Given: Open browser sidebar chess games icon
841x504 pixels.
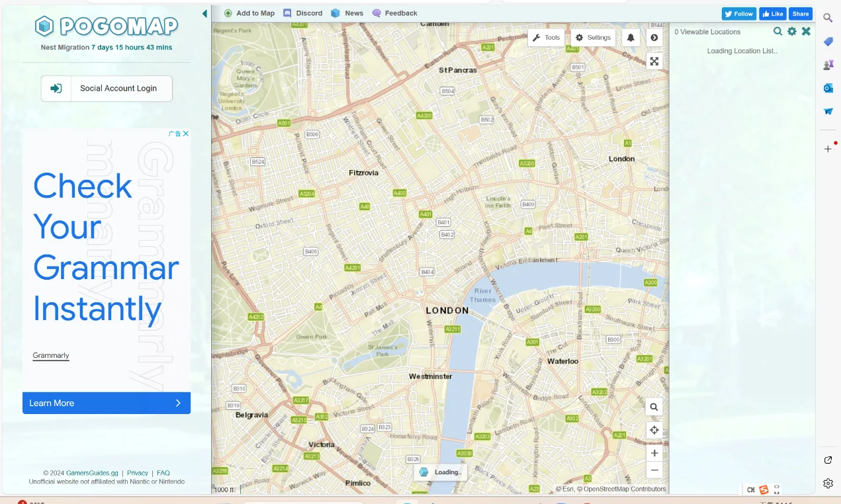Looking at the screenshot, I should (x=828, y=65).
